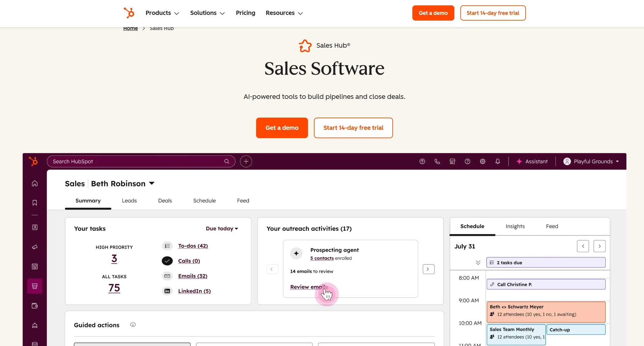Switch to Schedule tab under Beth Robinson

click(205, 201)
